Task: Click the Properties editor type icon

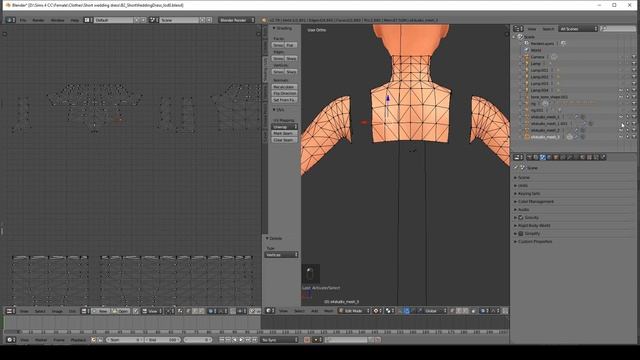Action: (518, 157)
